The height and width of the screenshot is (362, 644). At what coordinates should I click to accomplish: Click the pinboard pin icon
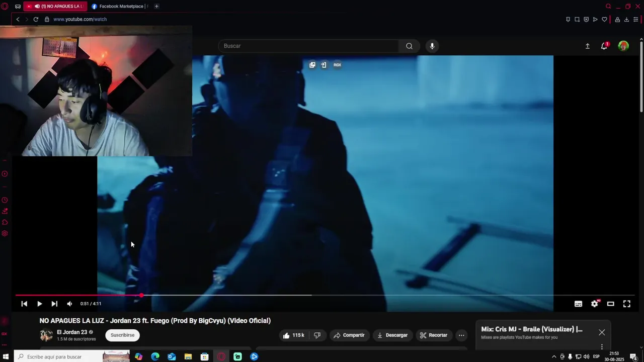point(568,19)
